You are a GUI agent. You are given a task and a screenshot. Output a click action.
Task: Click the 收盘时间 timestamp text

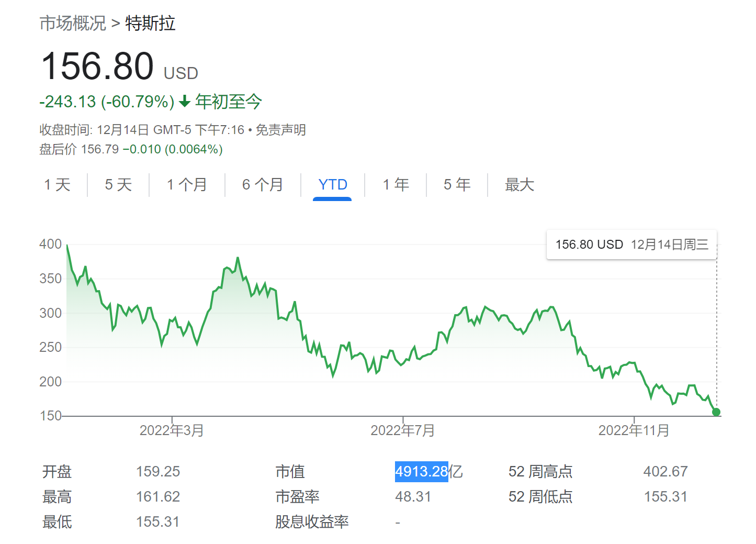pos(142,130)
